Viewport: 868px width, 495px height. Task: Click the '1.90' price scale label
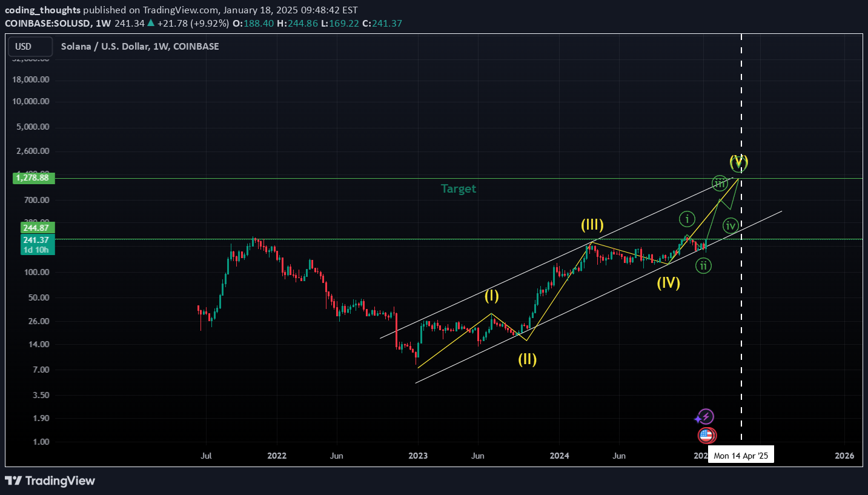pos(40,418)
